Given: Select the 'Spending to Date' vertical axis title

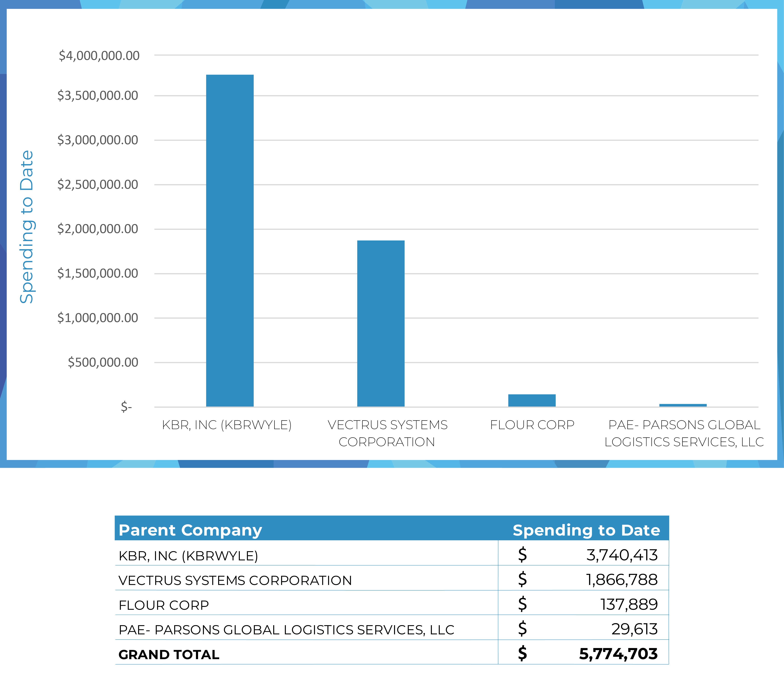Looking at the screenshot, I should coord(27,227).
